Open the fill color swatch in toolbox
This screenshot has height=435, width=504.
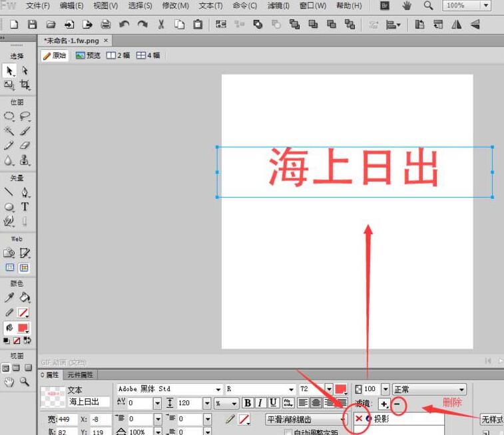click(x=23, y=327)
